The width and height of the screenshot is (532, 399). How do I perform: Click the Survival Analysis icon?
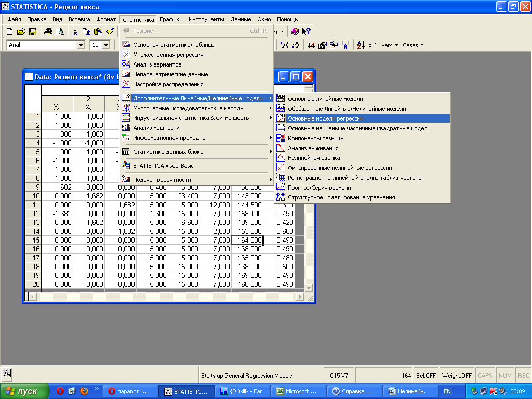pos(281,148)
